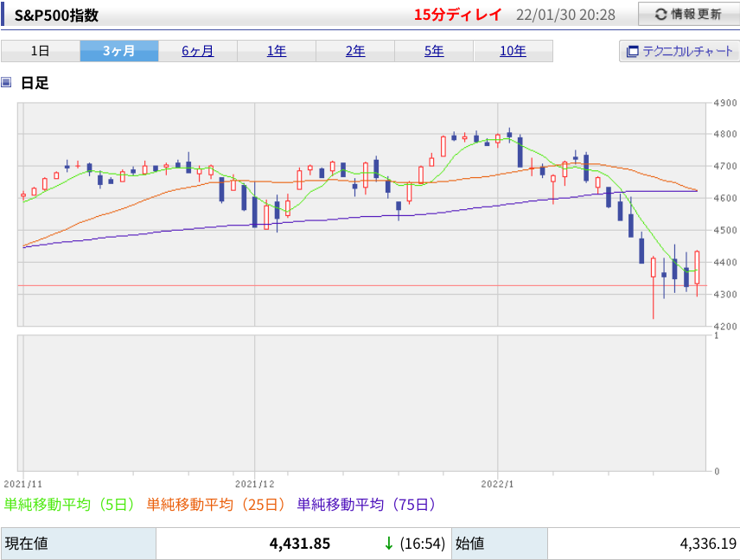740x560 pixels.
Task: Click the refresh arrow icon in 情報更新
Action: click(x=661, y=15)
